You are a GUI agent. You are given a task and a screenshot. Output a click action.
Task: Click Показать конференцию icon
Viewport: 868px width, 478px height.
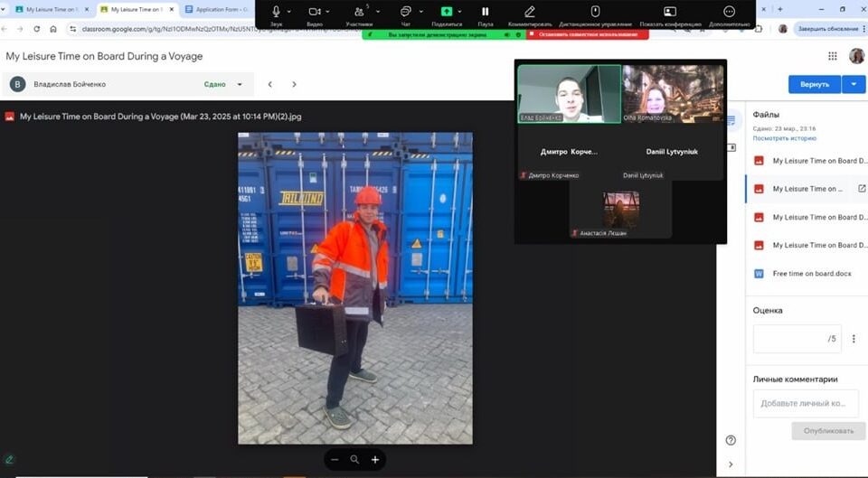click(670, 12)
